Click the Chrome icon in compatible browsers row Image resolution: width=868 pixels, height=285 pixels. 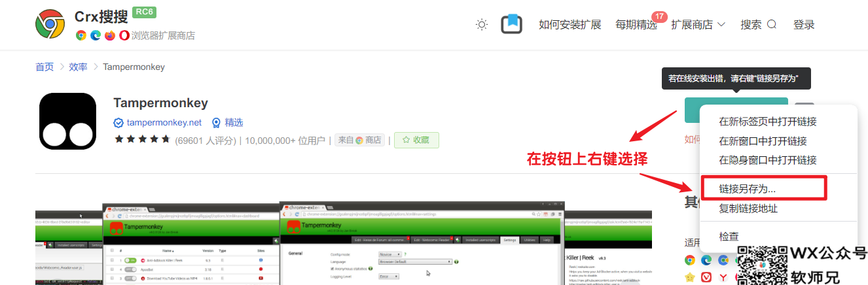(690, 260)
